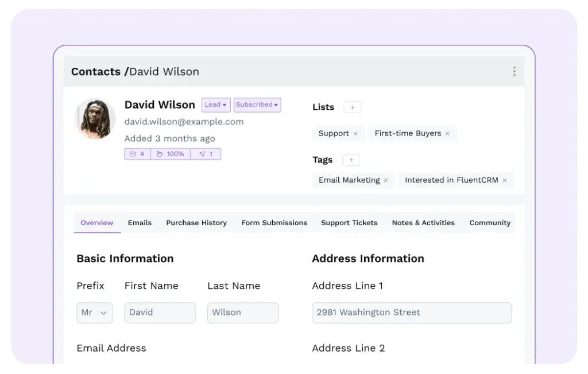Viewport: 588px width, 374px height.
Task: Click the 100% open rate stat
Action: coord(170,154)
